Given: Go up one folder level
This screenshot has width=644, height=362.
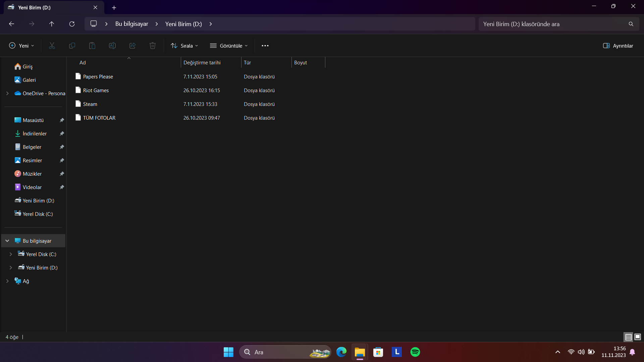Looking at the screenshot, I should (x=52, y=24).
